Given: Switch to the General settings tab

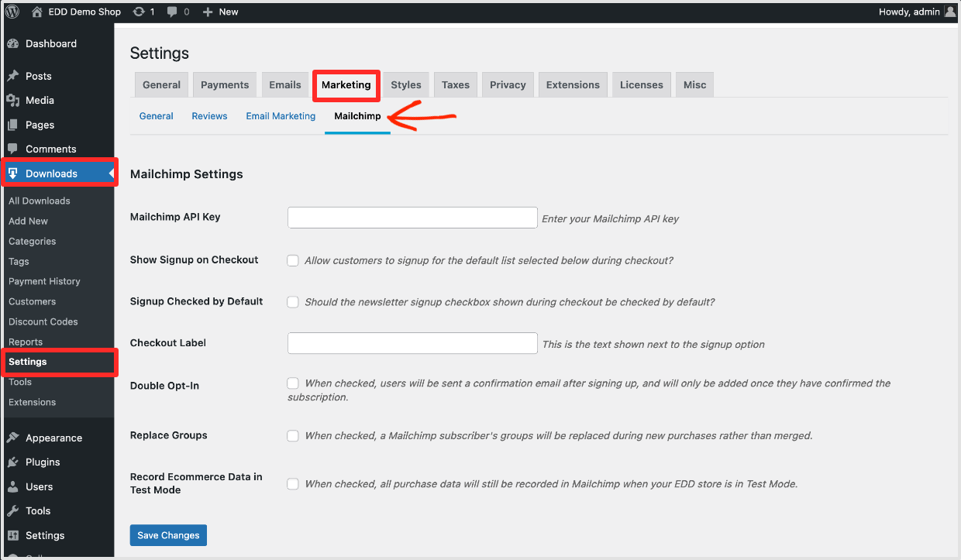Looking at the screenshot, I should coord(161,85).
